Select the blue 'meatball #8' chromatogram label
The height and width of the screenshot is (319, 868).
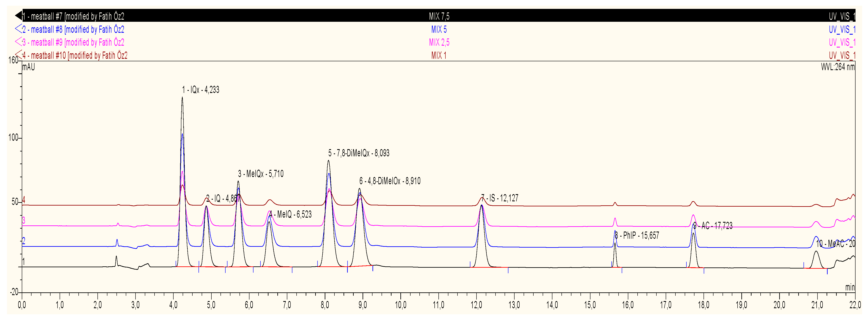[73, 30]
